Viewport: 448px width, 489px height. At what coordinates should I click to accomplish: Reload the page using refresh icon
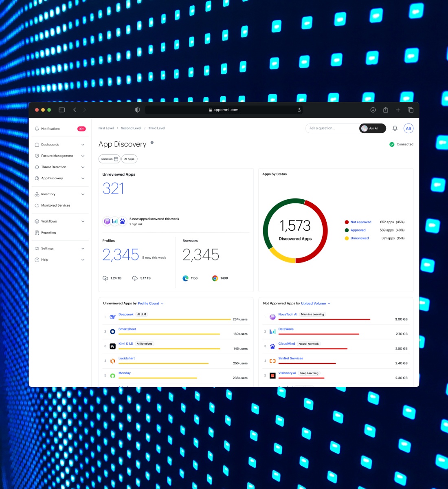tap(299, 110)
